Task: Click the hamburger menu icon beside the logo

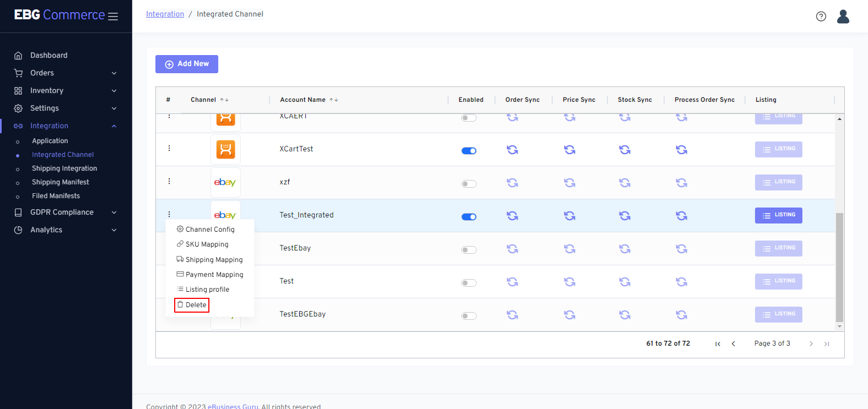Action: coord(113,17)
